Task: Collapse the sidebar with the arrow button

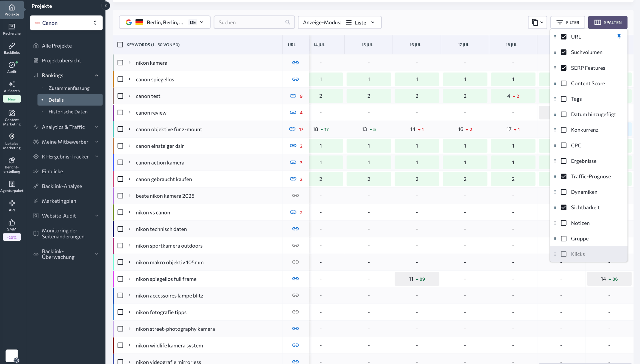Action: click(x=105, y=5)
